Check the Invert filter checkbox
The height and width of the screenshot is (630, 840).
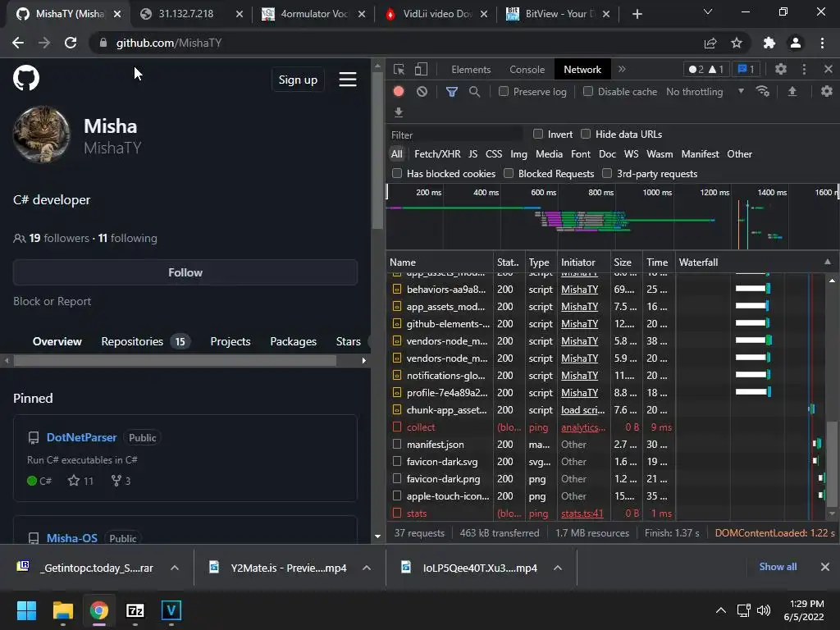click(x=538, y=134)
